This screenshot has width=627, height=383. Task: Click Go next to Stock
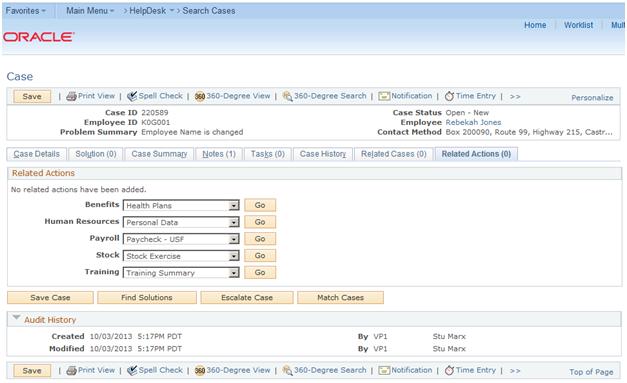click(260, 255)
